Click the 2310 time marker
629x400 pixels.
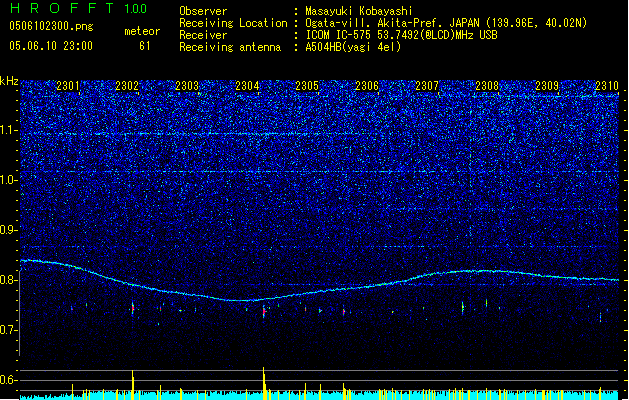click(x=607, y=86)
